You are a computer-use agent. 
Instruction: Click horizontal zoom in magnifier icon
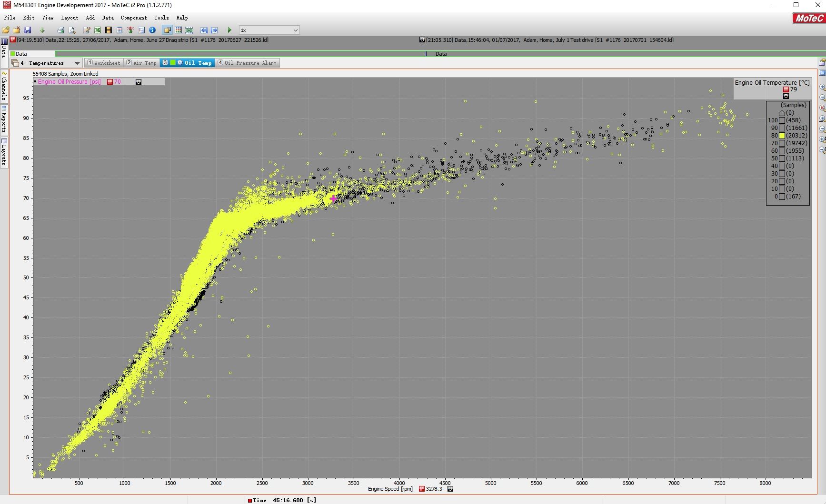point(822,119)
